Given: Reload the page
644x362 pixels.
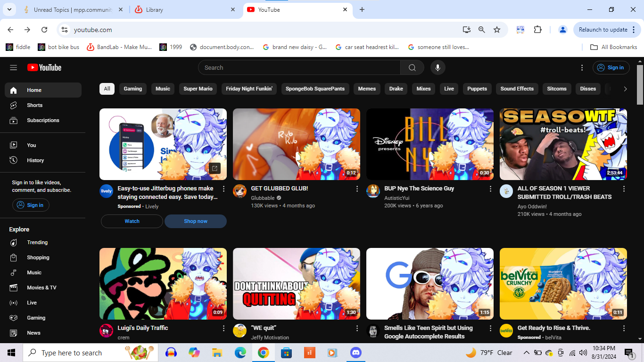Looking at the screenshot, I should pos(44,29).
